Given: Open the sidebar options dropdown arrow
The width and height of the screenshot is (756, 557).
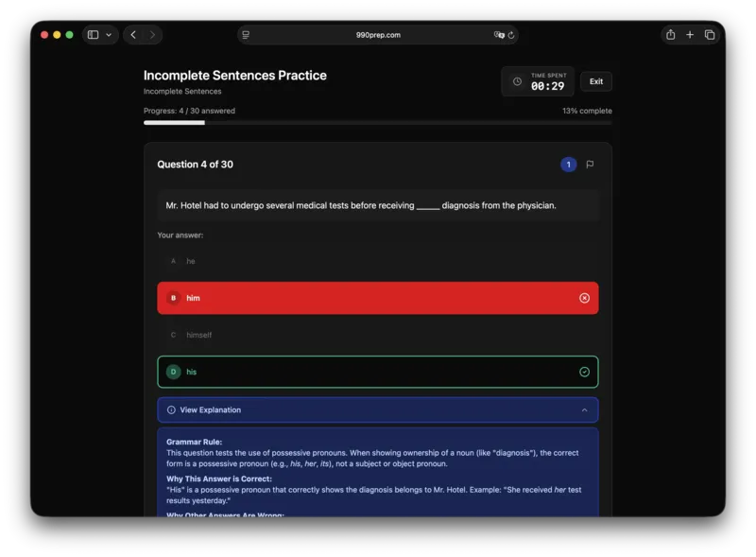Looking at the screenshot, I should [x=109, y=35].
